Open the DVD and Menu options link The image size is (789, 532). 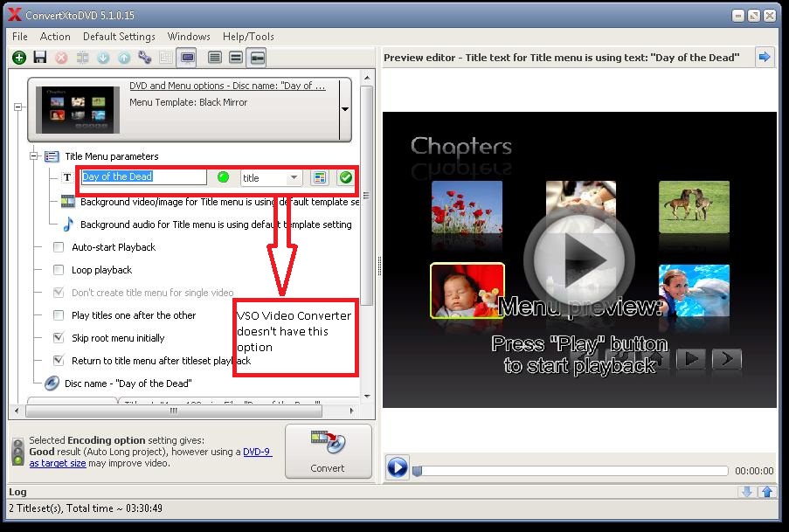[227, 86]
